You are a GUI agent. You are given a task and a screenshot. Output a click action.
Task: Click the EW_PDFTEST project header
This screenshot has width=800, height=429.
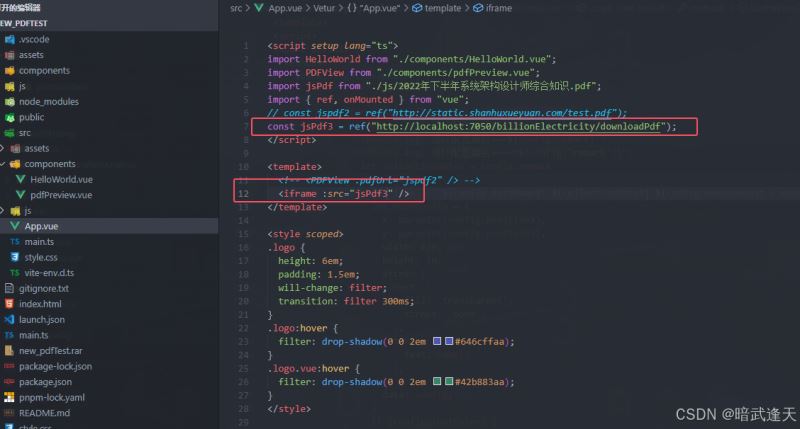23,23
